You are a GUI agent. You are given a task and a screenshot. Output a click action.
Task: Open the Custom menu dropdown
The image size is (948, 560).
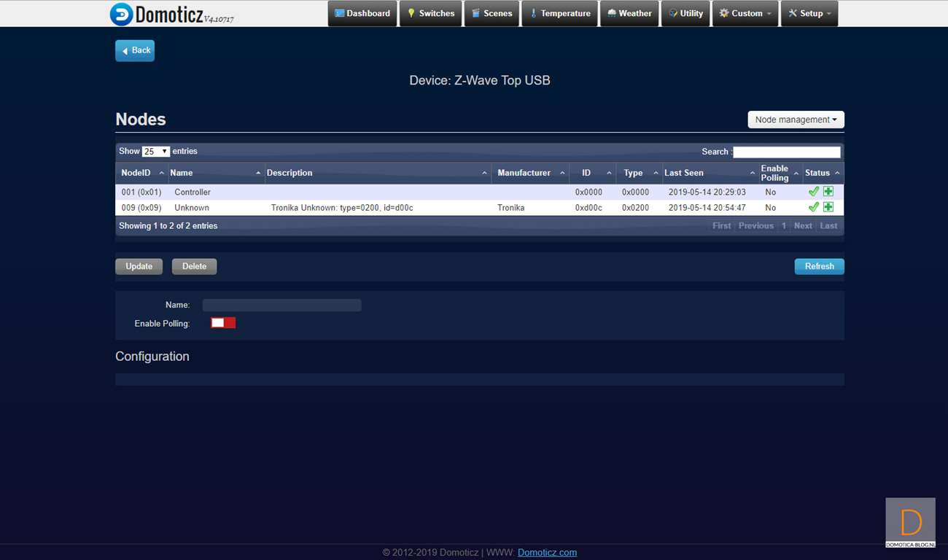click(x=745, y=13)
